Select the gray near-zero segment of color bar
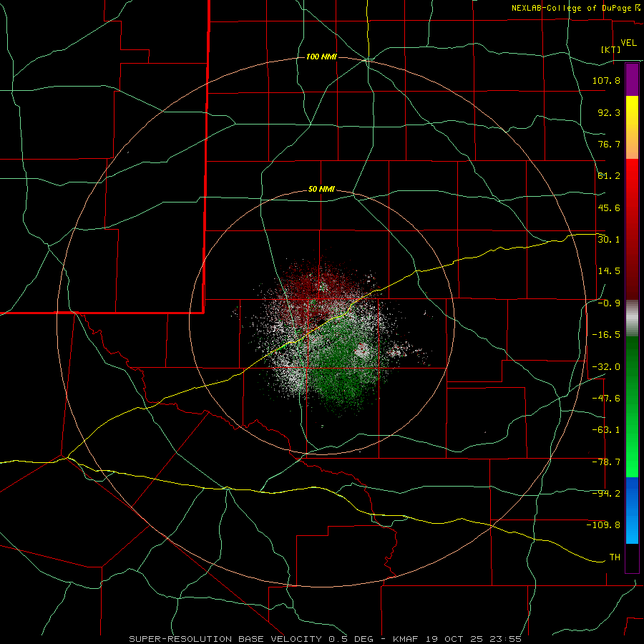The width and height of the screenshot is (644, 644). tap(632, 318)
